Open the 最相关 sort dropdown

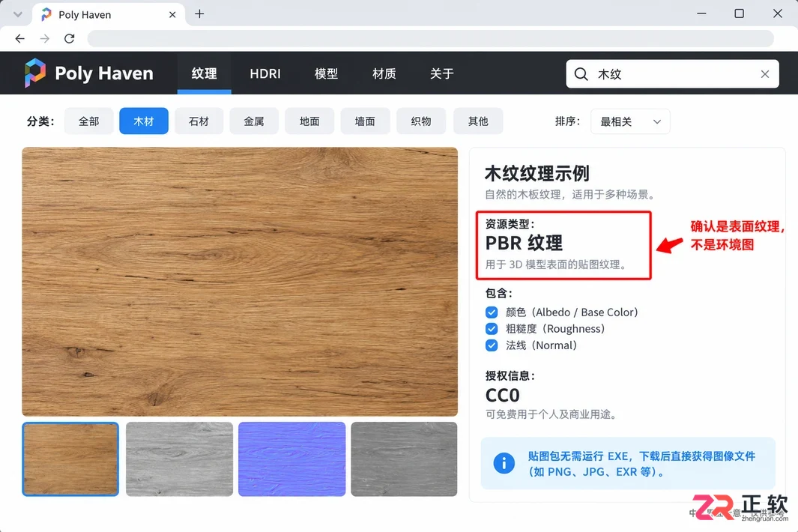(x=630, y=121)
